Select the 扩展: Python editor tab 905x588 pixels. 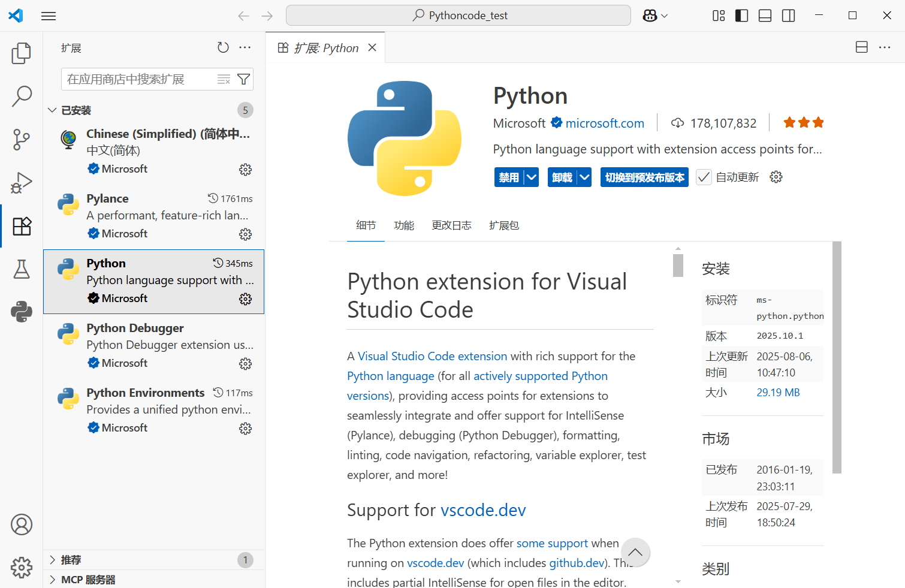click(x=325, y=48)
